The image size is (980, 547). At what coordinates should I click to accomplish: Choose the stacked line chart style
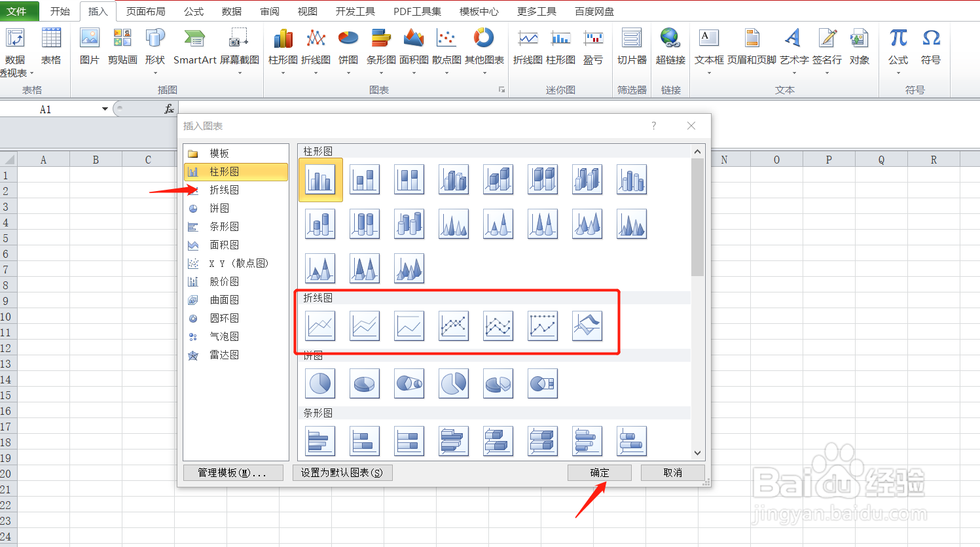[x=365, y=325]
